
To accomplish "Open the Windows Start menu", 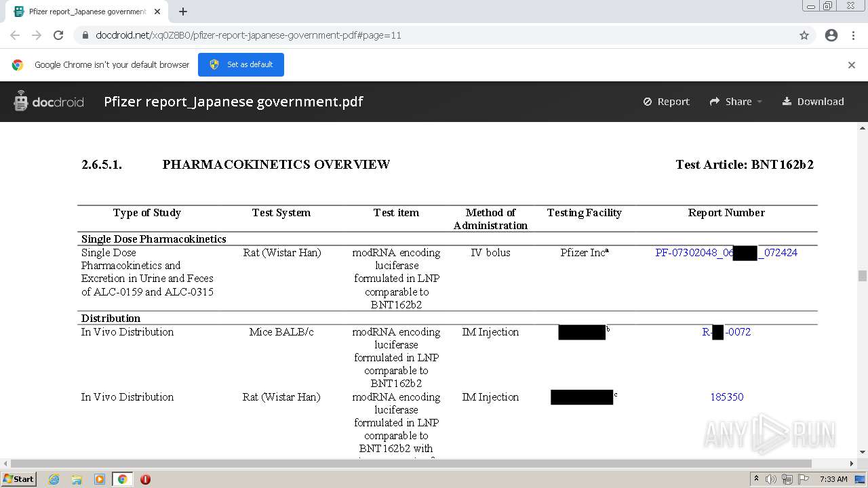I will click(19, 479).
